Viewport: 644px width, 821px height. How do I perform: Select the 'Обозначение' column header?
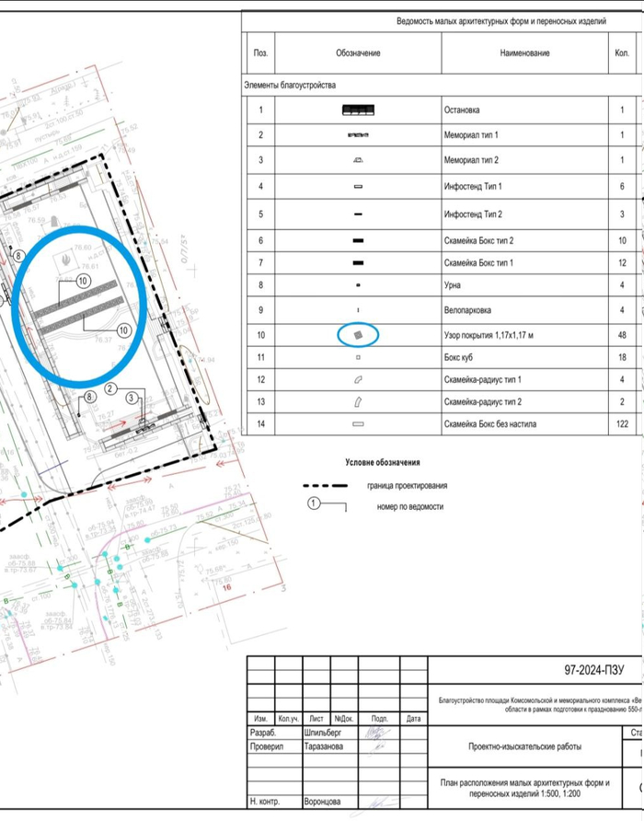(x=358, y=53)
